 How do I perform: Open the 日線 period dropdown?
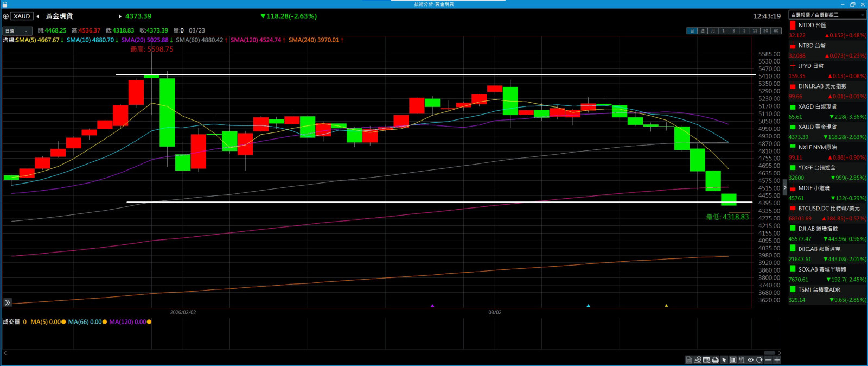17,31
